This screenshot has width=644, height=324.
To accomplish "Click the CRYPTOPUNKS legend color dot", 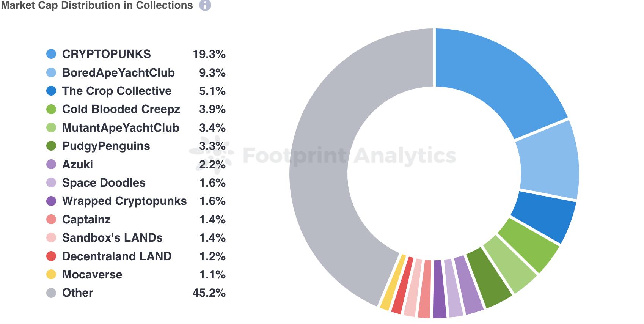I will 51,54.
